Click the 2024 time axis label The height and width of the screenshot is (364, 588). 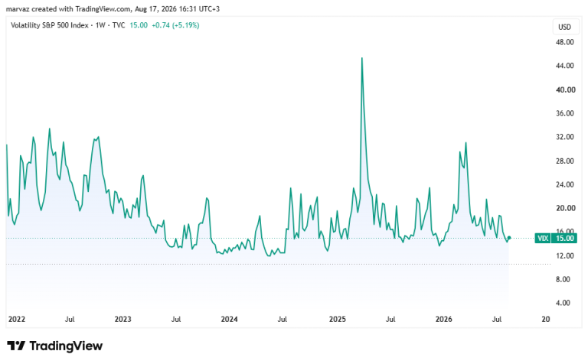[229, 320]
